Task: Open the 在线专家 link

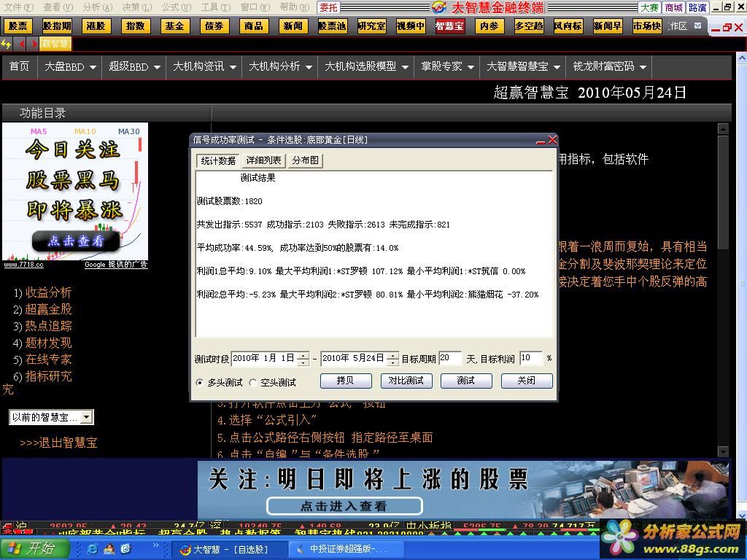Action: [x=48, y=359]
